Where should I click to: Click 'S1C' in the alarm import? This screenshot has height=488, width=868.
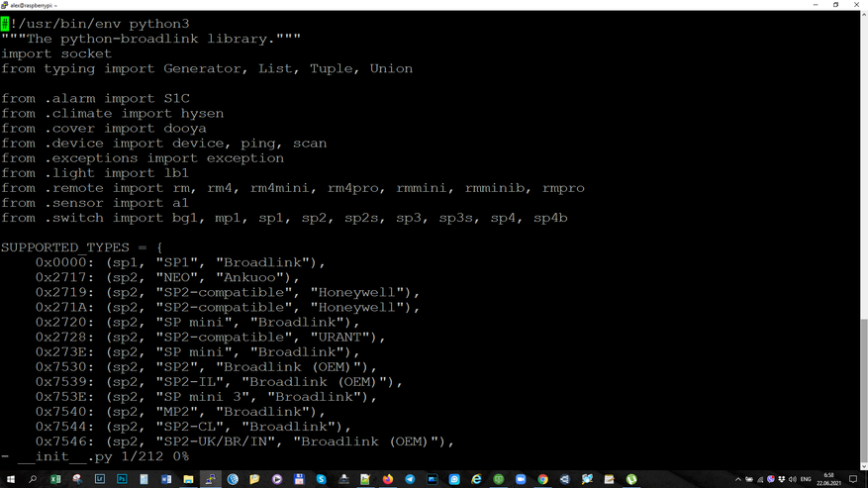176,99
